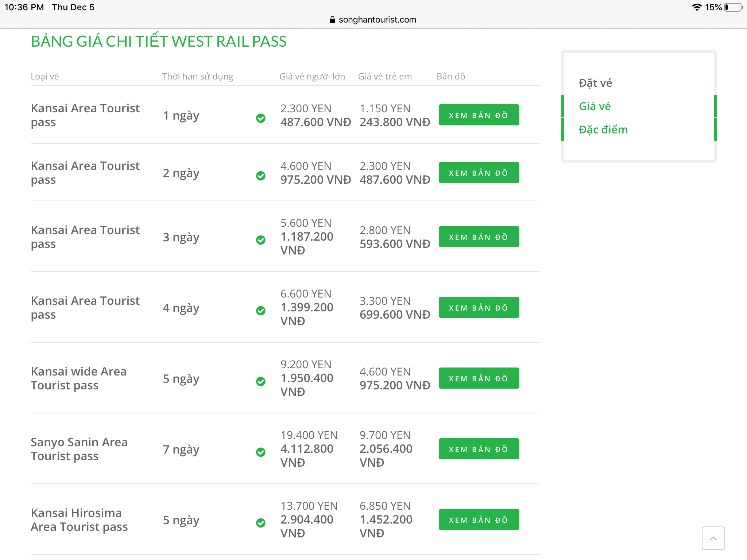Click checkmark in Sanyo Sanin Area row
The height and width of the screenshot is (560, 747).
tap(260, 452)
